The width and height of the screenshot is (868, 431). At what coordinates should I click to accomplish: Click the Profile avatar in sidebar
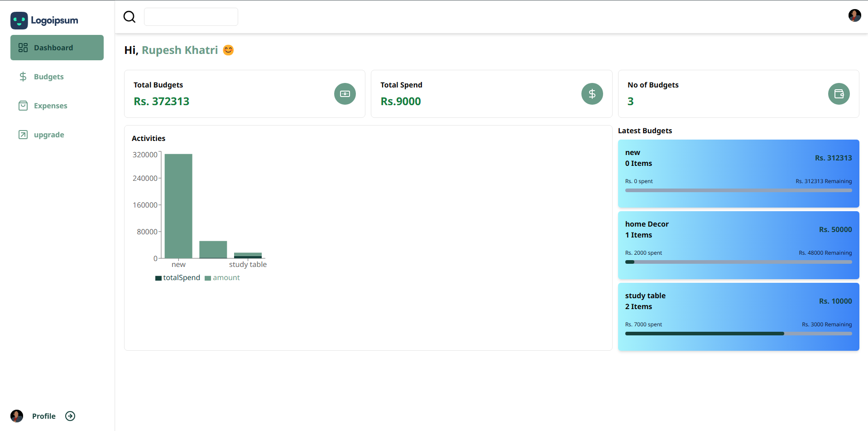pos(17,416)
